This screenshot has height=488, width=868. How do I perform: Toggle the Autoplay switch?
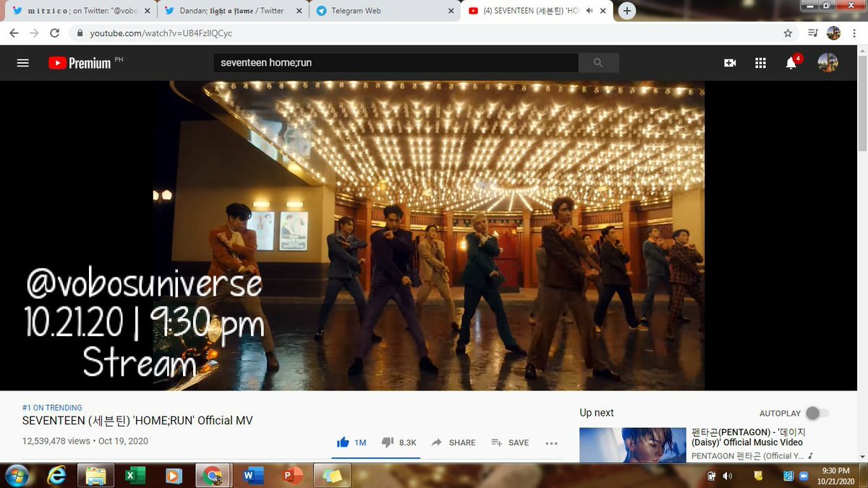click(817, 413)
